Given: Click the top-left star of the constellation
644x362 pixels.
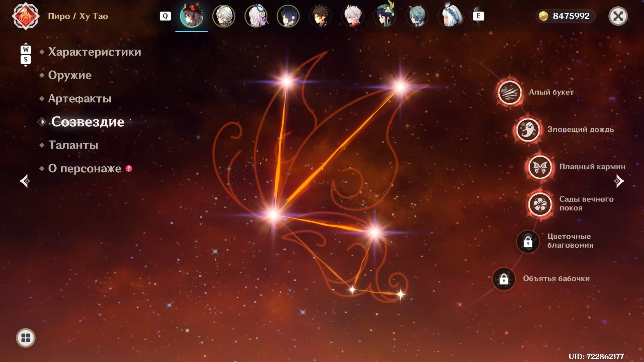Looking at the screenshot, I should point(287,81).
